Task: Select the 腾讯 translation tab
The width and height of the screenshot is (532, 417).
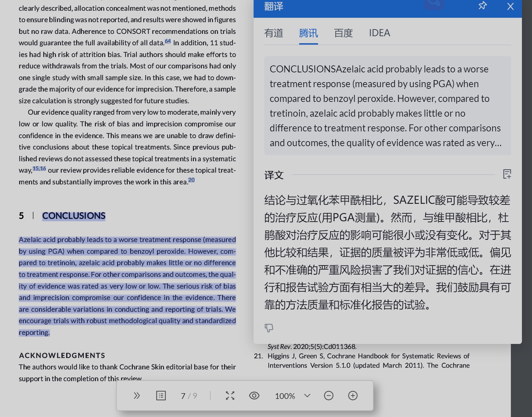Action: tap(308, 33)
